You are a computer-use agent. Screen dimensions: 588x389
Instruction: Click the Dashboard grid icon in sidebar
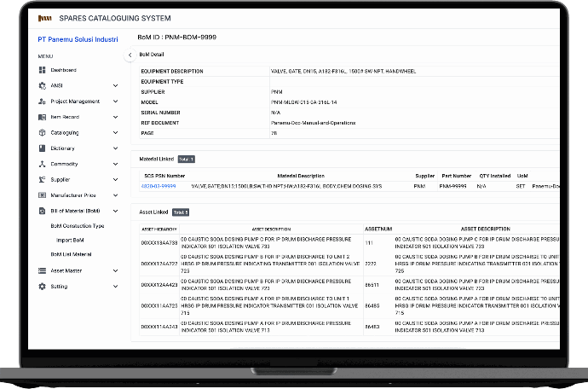(x=42, y=70)
